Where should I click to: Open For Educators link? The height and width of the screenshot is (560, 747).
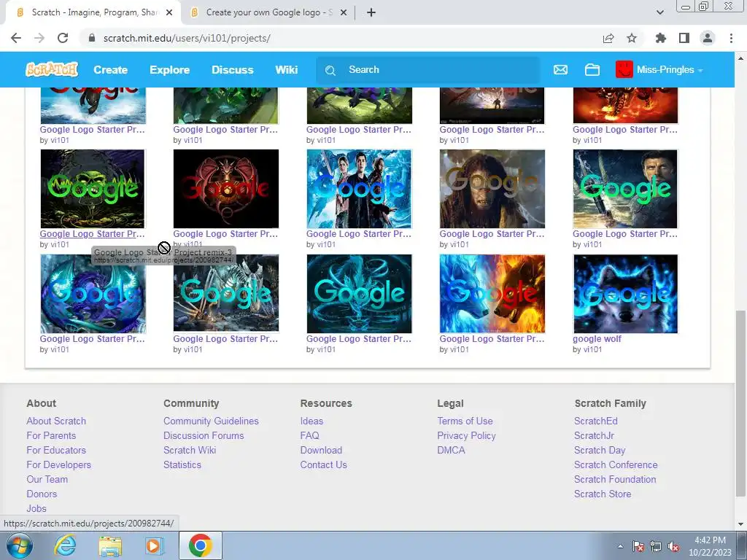56,450
